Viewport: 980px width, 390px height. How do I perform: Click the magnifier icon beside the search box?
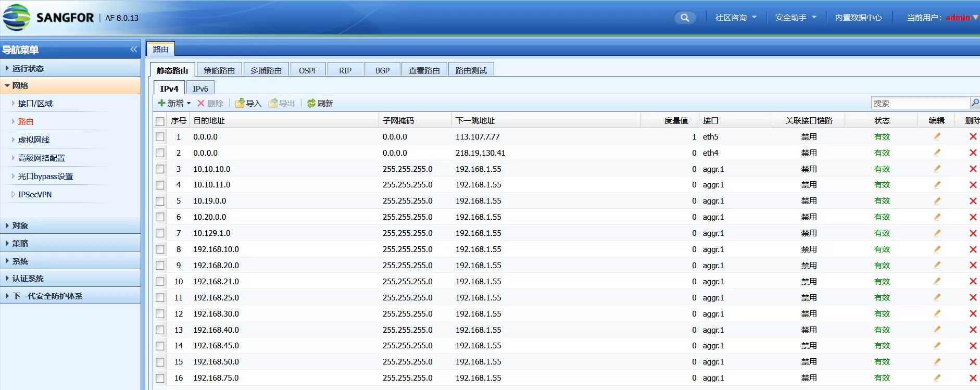975,103
